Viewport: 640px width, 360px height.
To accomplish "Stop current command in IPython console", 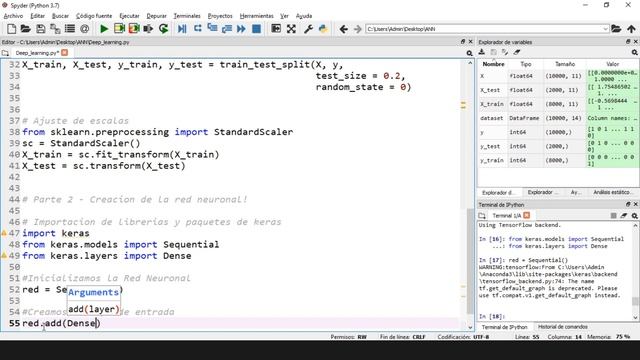I will pyautogui.click(x=613, y=216).
